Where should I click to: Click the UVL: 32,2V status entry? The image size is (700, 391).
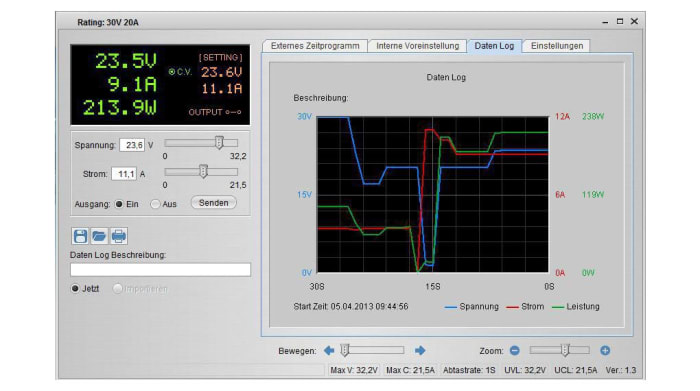[525, 370]
